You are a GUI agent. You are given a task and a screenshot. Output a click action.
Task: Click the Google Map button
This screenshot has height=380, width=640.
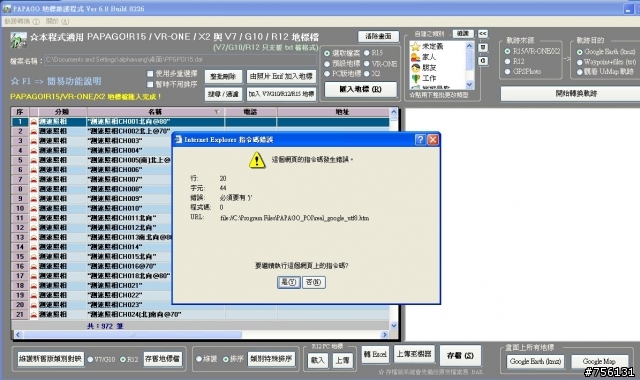tap(599, 361)
